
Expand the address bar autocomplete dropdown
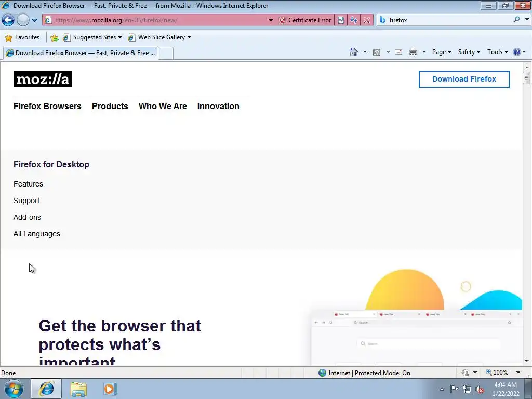271,20
